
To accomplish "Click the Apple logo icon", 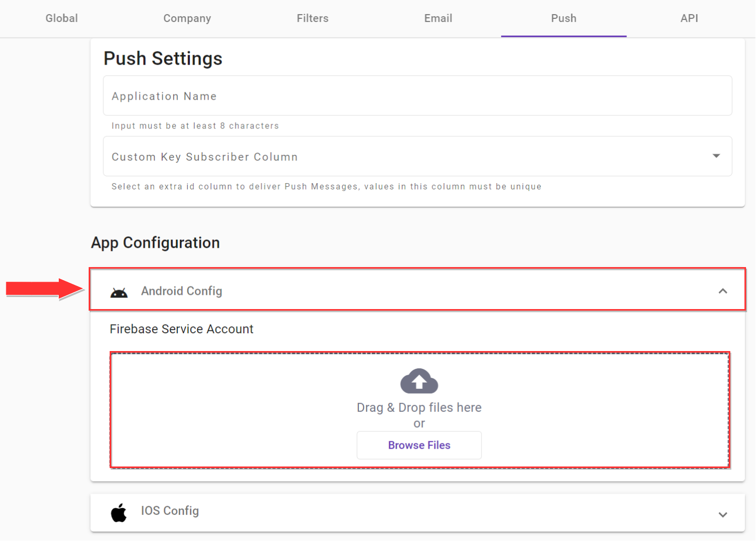I will [119, 513].
